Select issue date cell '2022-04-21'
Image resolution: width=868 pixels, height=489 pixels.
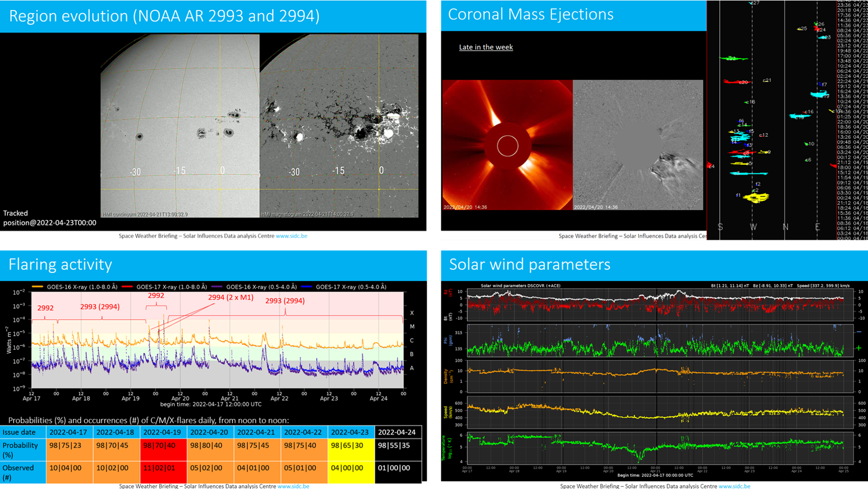[258, 432]
